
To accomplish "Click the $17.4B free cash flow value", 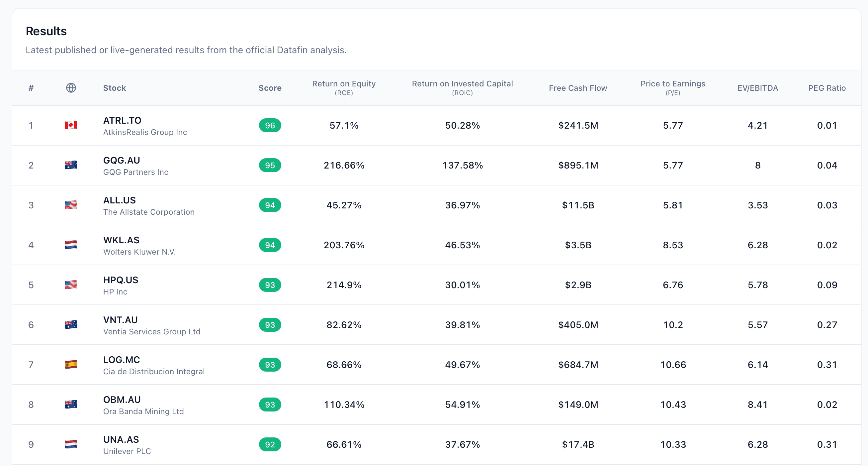I will pos(578,444).
